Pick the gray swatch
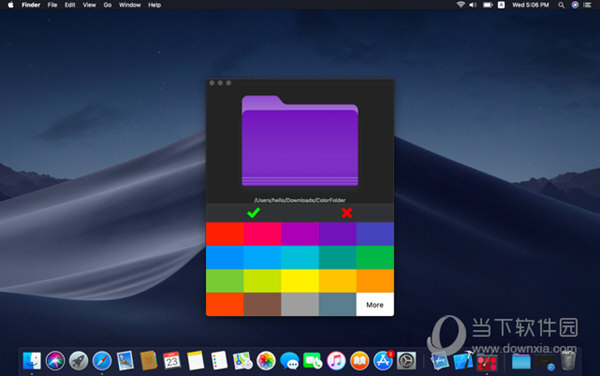Screen dimensions: 600x376 (300, 305)
